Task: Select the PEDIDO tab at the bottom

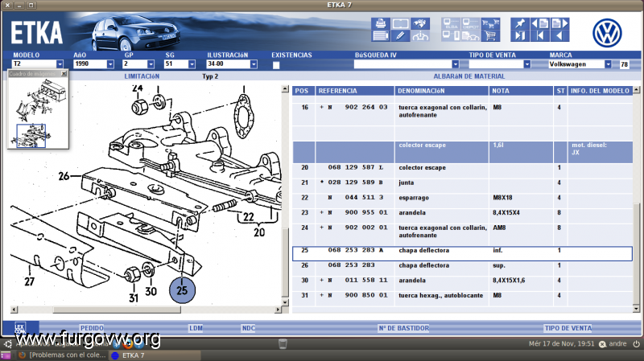Action: click(92, 328)
